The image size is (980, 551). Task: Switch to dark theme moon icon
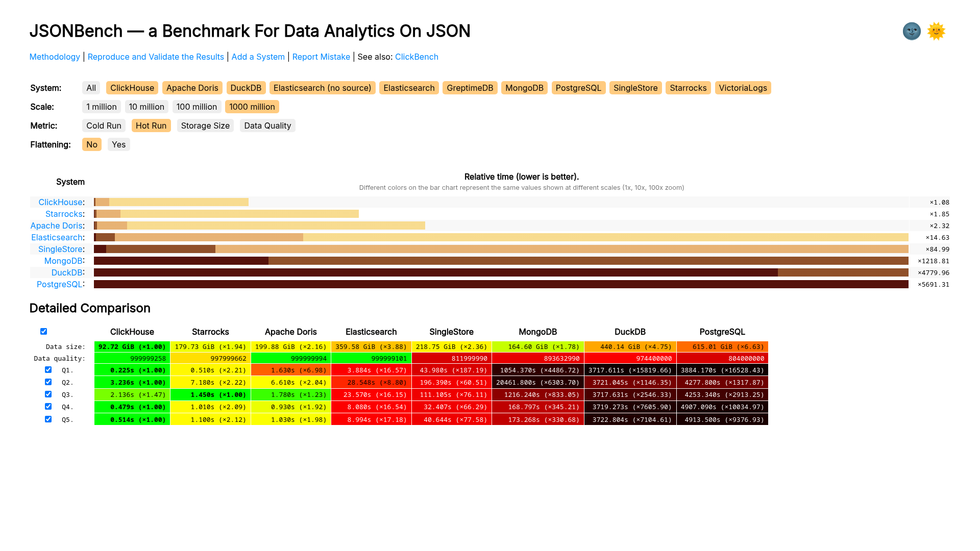point(911,31)
